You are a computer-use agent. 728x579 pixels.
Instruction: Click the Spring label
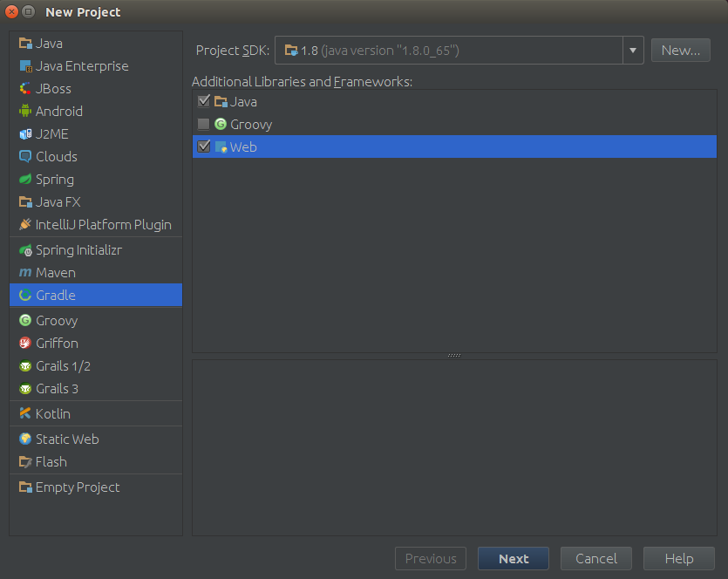pyautogui.click(x=55, y=180)
